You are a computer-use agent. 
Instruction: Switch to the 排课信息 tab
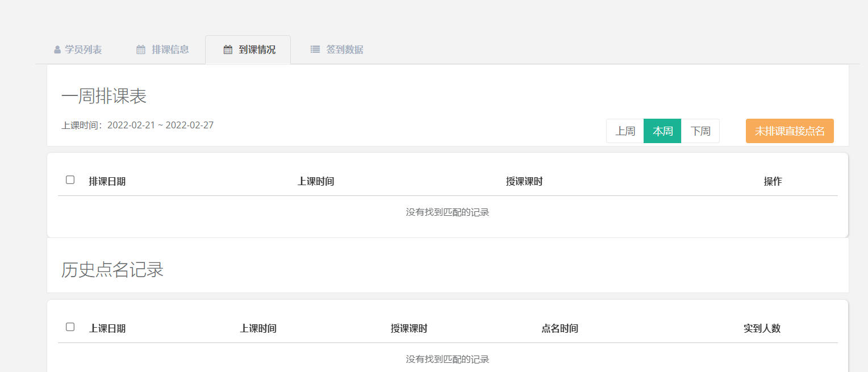[x=170, y=50]
